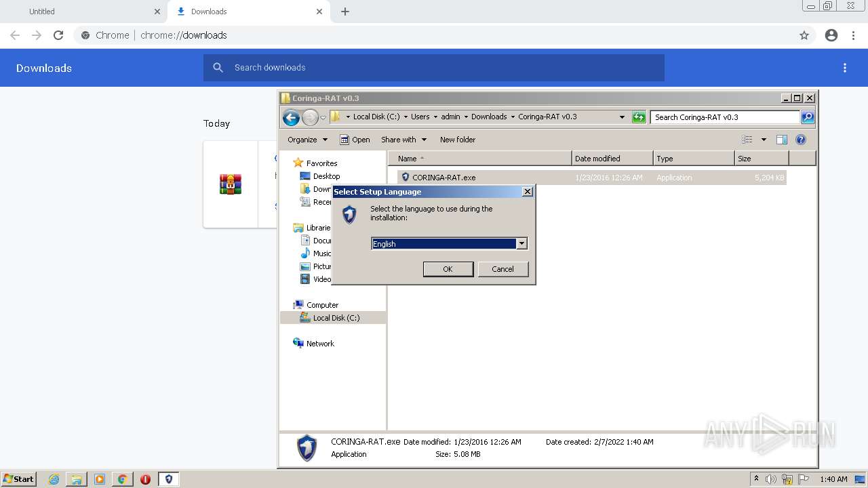Switch to Chrome taskbar icon
Image resolution: width=868 pixels, height=488 pixels.
pyautogui.click(x=122, y=479)
